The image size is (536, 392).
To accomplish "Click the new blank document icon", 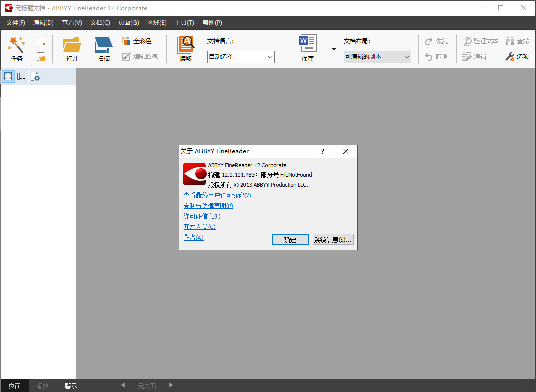I will click(x=41, y=41).
